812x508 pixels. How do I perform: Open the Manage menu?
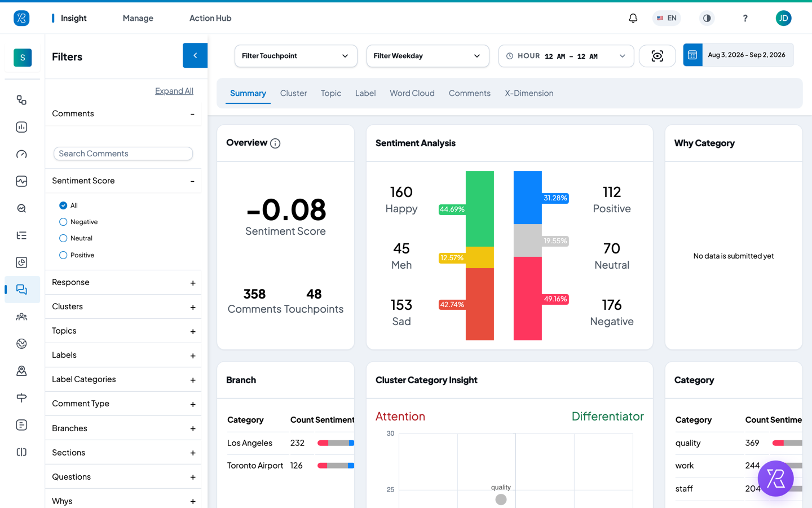[138, 18]
